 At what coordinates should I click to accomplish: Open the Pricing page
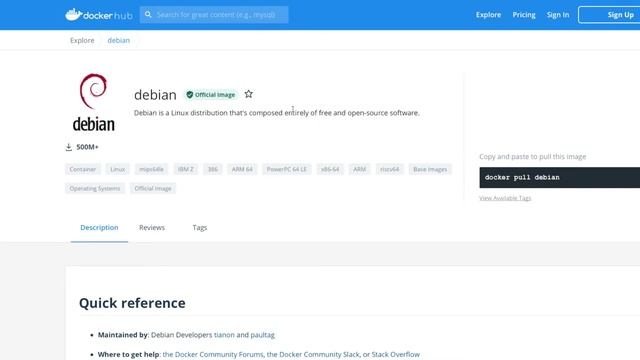(x=524, y=15)
